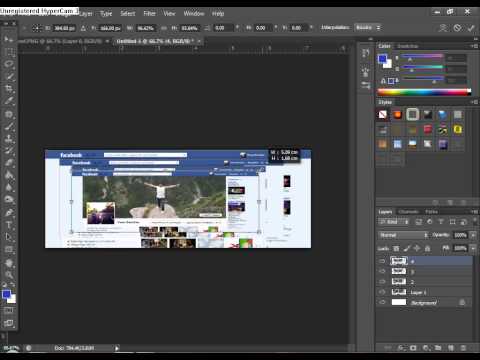This screenshot has height=360, width=480.
Task: Toggle lock position icon
Action: 417,248
